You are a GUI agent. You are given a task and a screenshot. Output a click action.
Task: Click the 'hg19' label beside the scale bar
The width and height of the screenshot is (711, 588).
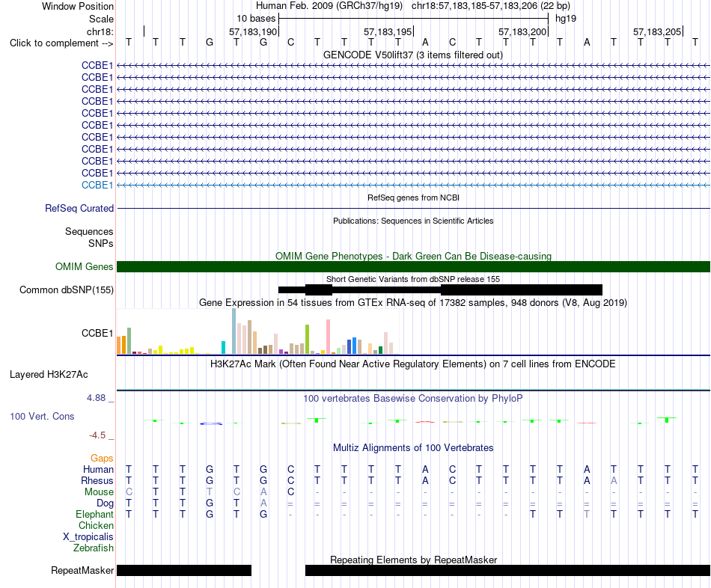pos(566,19)
